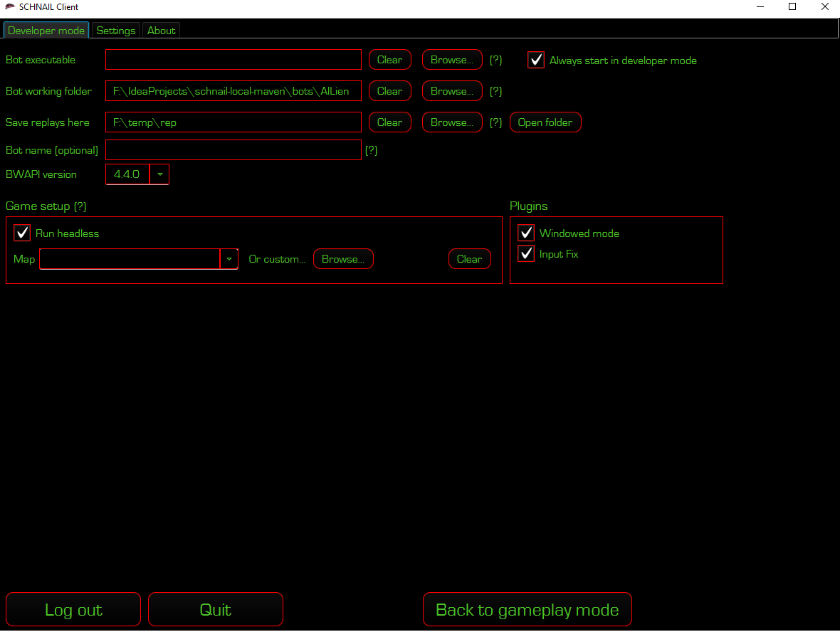840x632 pixels.
Task: Click the Bot name (optional) input field
Action: click(x=233, y=150)
